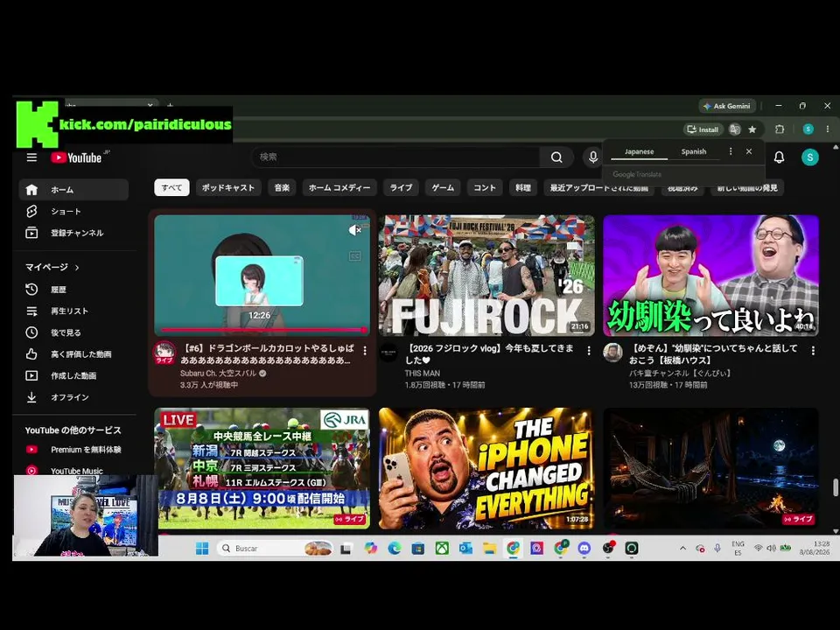Open Chrome three-dot menu
840x630 pixels.
tap(828, 129)
